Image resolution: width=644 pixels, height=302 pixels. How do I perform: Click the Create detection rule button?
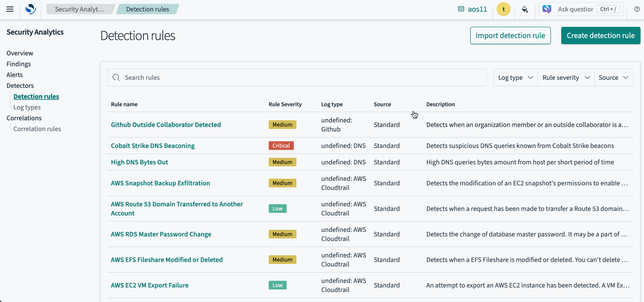pos(601,35)
